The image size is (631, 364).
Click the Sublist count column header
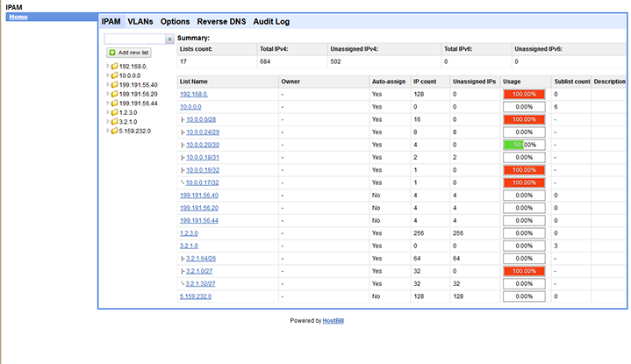(572, 82)
